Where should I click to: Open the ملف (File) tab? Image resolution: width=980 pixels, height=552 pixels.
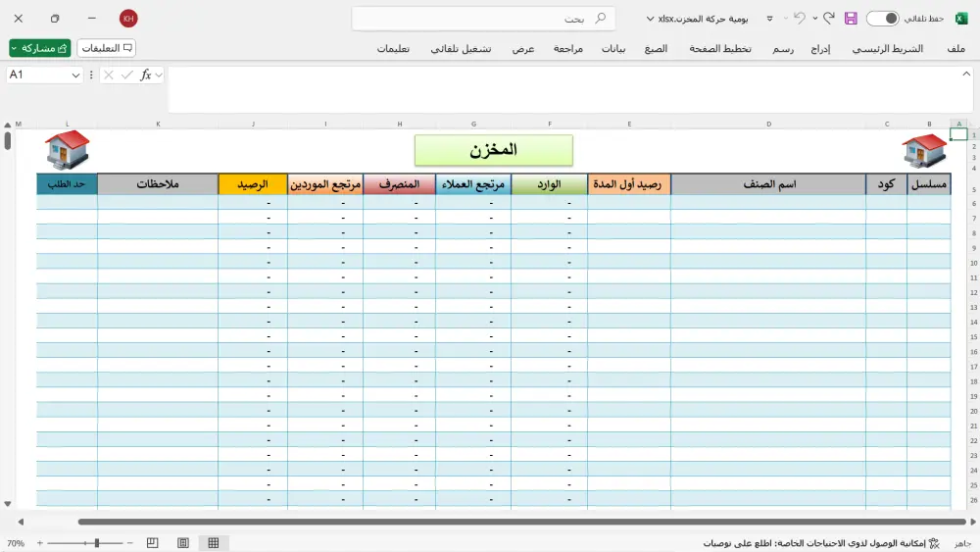point(955,49)
